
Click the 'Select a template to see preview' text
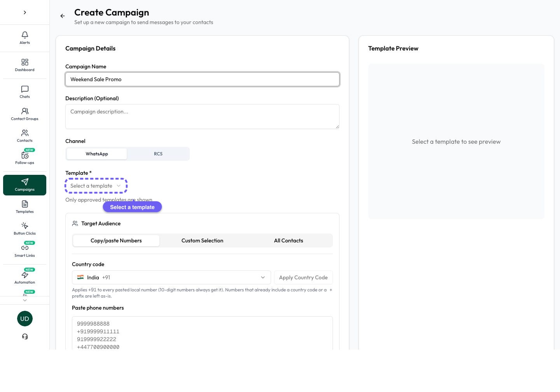[x=456, y=142]
